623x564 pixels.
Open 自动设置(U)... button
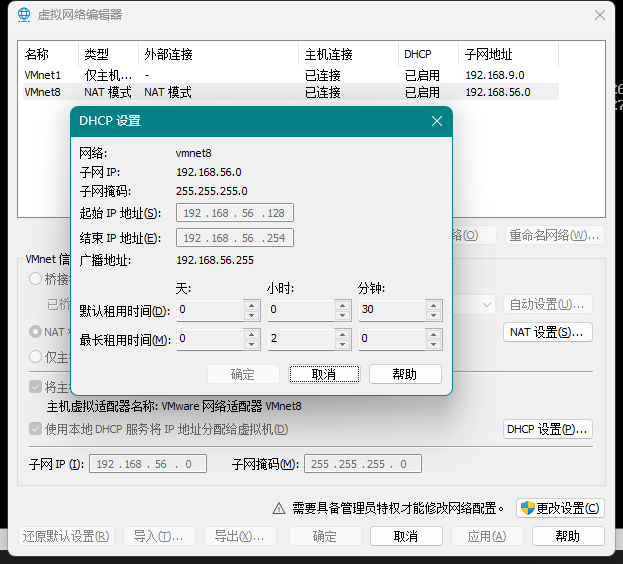pos(548,305)
